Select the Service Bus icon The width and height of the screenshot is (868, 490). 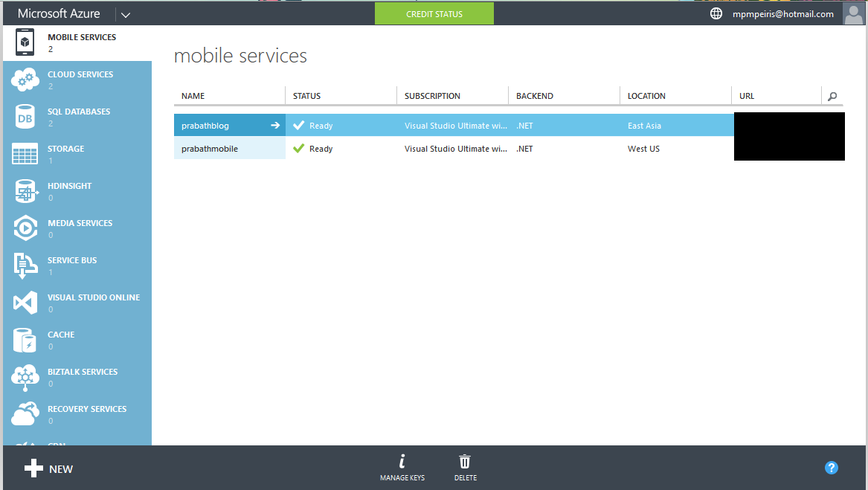(x=26, y=265)
